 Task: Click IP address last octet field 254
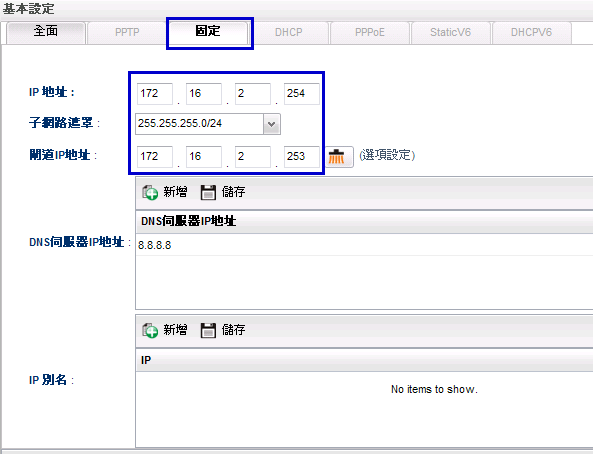302,93
